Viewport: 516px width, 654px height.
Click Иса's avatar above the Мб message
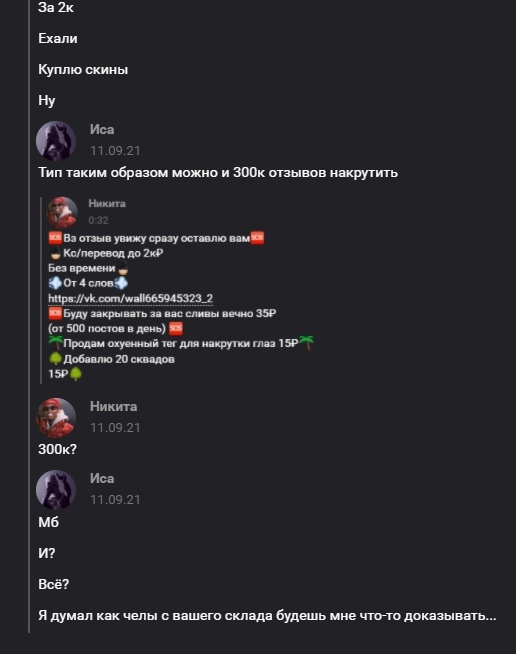click(x=56, y=490)
